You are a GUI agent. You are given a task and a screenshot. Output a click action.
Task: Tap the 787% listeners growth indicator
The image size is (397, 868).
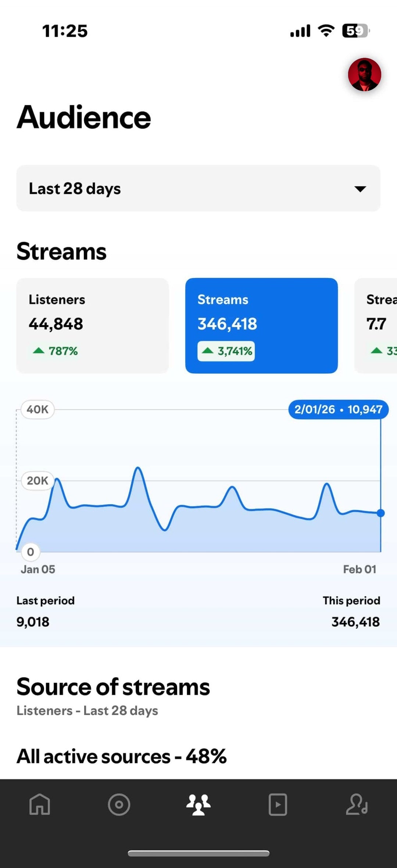point(55,351)
